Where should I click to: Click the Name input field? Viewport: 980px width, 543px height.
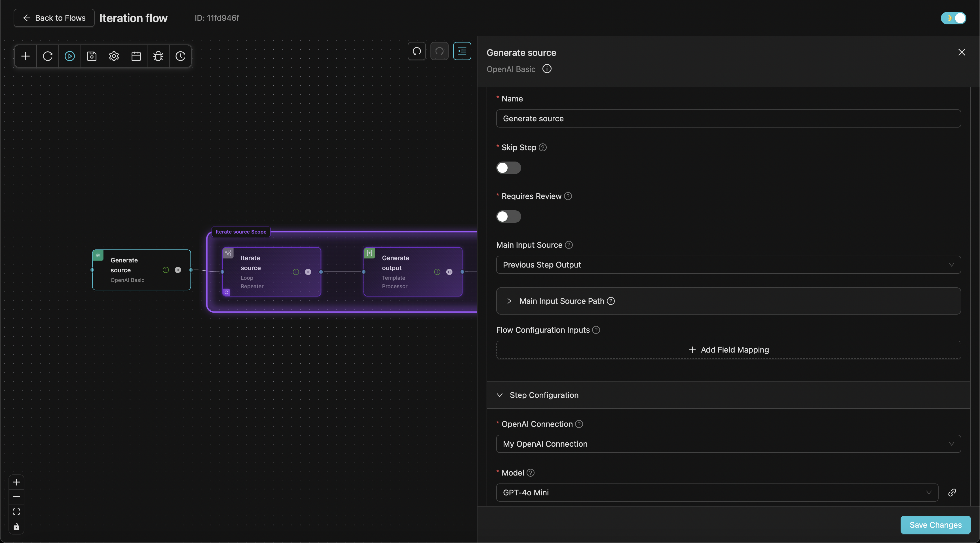click(x=728, y=119)
